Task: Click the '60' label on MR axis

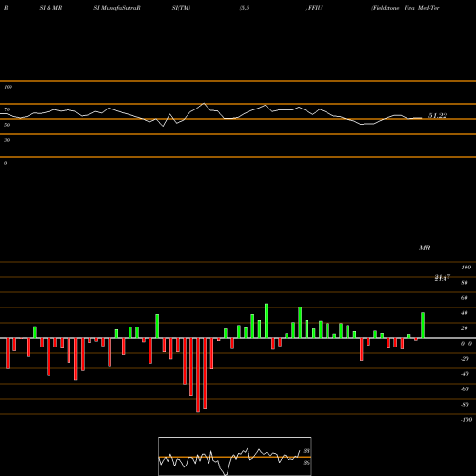Action: (465, 298)
